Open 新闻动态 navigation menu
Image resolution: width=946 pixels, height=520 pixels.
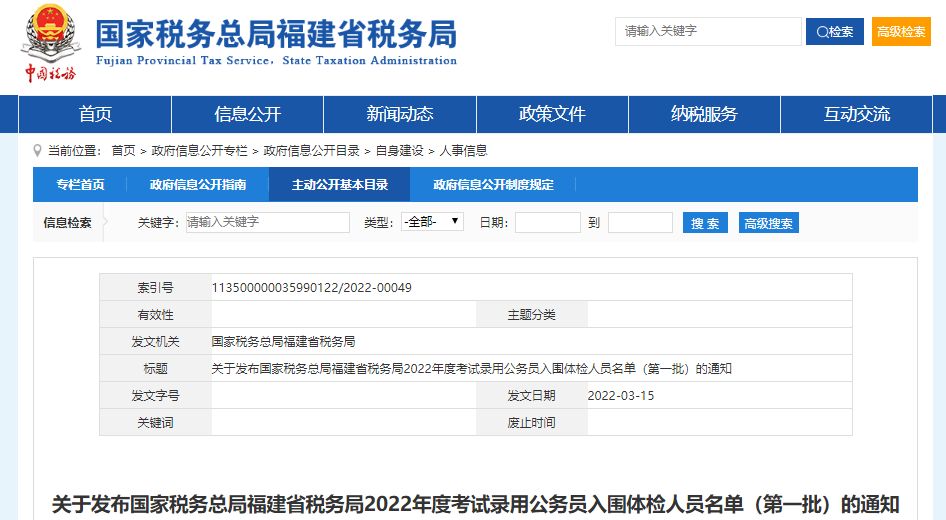click(400, 114)
